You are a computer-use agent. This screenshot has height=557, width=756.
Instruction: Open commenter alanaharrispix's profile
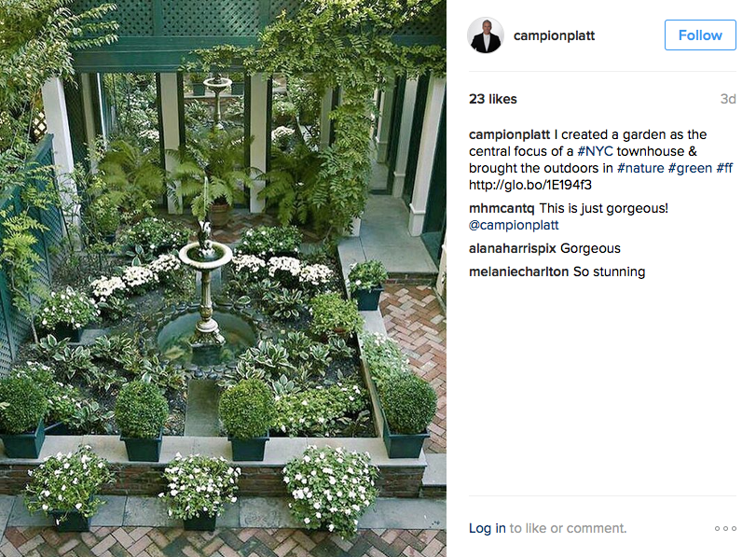tap(513, 248)
